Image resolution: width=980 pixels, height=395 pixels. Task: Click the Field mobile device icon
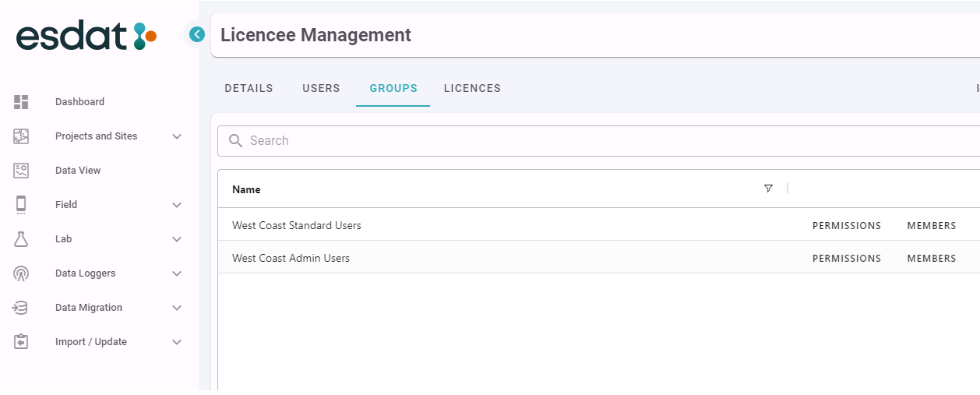tap(21, 205)
